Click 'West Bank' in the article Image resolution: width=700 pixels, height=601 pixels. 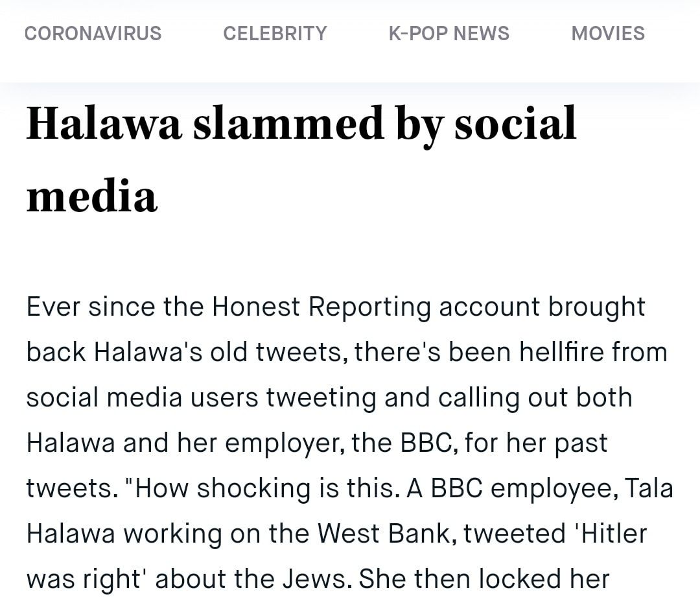tap(386, 534)
